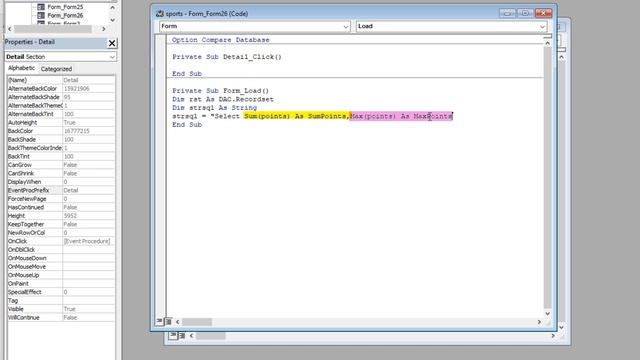Click the Form_Form26 form icon
640x360 pixels.
pos(41,16)
